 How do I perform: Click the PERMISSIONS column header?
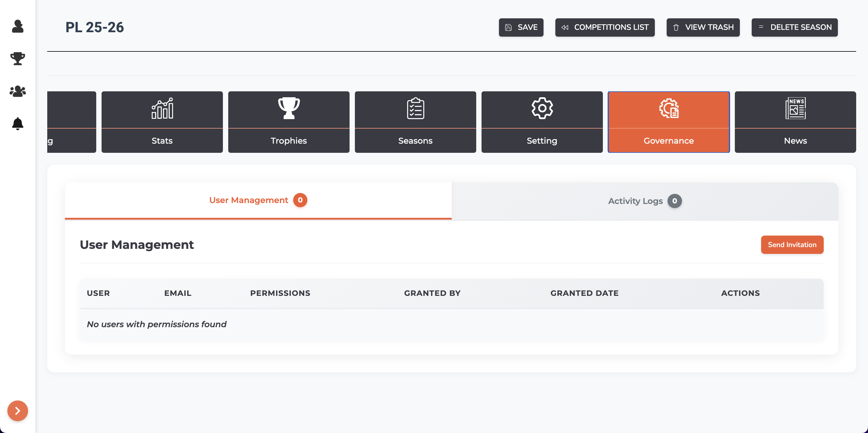[280, 293]
